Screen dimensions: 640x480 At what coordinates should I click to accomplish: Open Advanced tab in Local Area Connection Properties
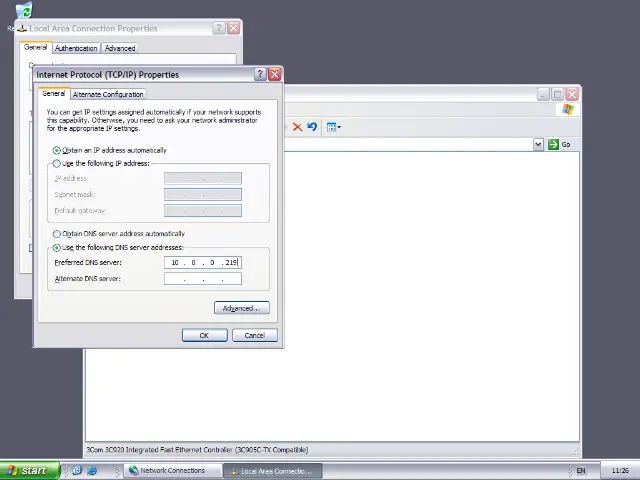(120, 48)
